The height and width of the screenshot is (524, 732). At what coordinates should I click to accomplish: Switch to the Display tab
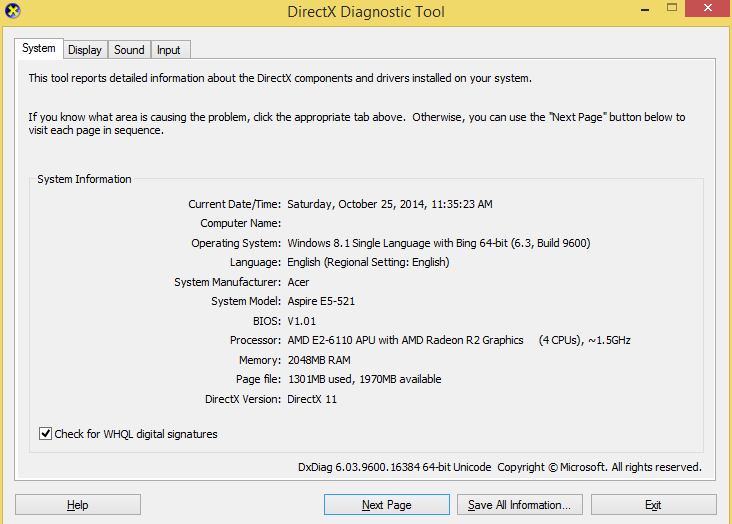coord(85,50)
